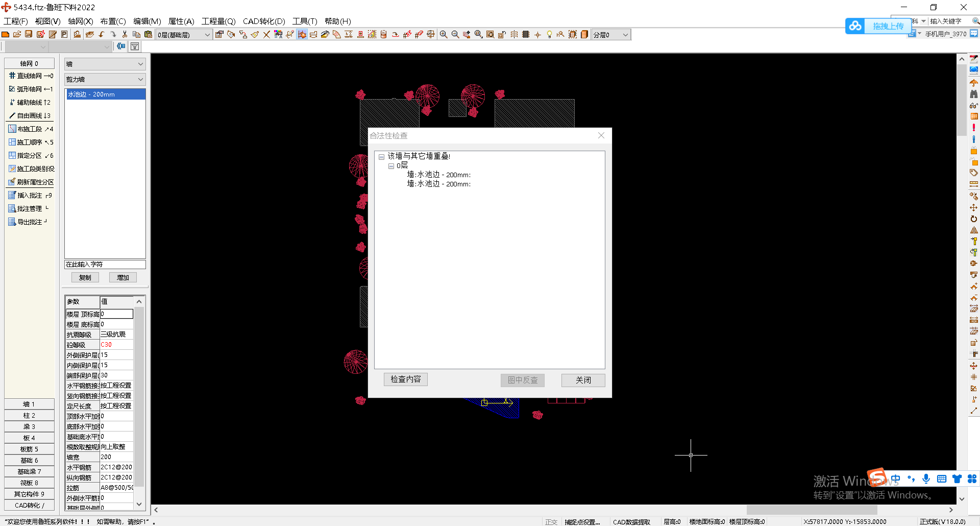The height and width of the screenshot is (526, 980).
Task: Click the Baidu cloud upload icon
Action: click(x=855, y=26)
